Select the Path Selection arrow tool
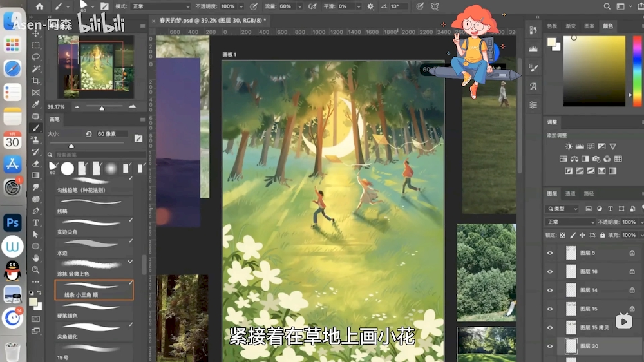644x362 pixels. click(x=35, y=234)
